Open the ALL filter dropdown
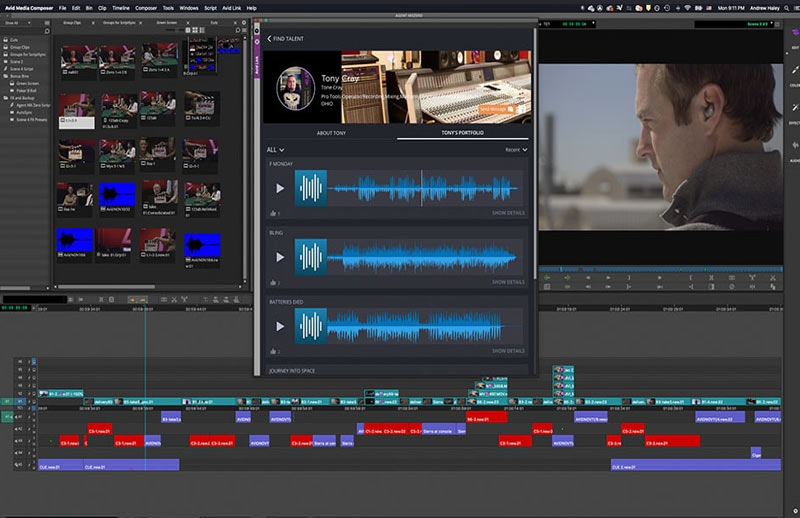Image resolution: width=800 pixels, height=518 pixels. pyautogui.click(x=275, y=150)
